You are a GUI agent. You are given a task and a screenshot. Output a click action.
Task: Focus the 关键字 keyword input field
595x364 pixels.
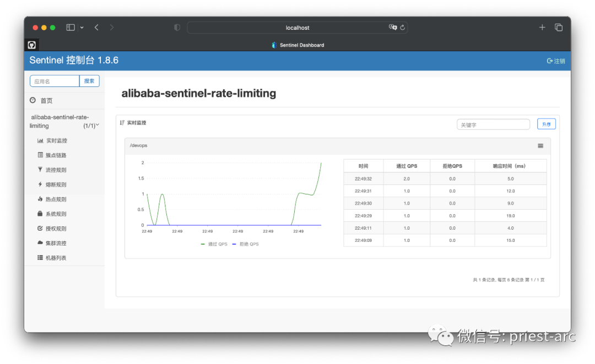click(493, 124)
